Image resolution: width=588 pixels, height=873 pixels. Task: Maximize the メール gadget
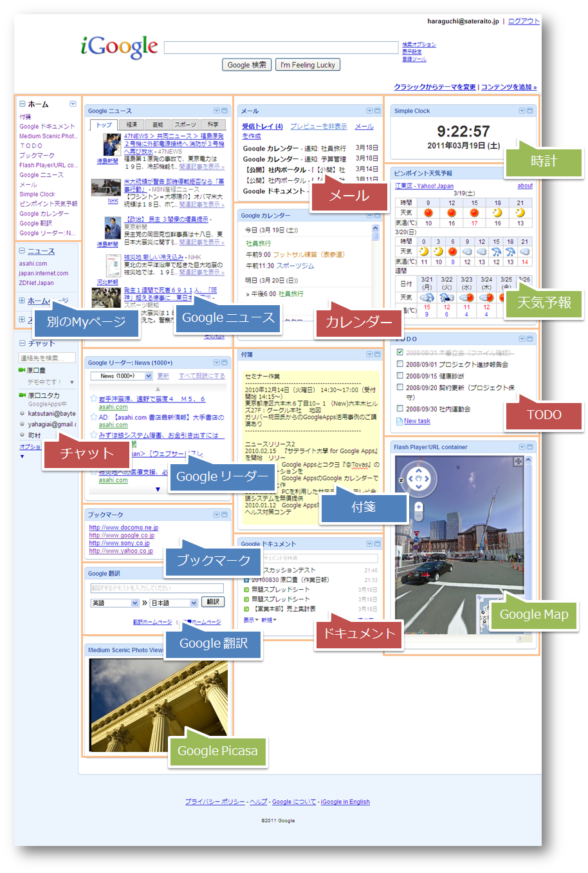click(378, 111)
